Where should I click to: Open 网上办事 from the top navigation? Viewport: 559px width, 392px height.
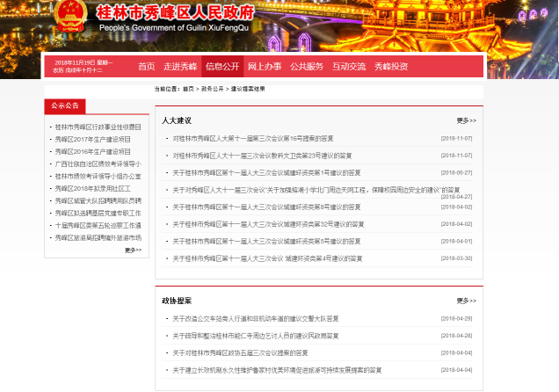(264, 67)
